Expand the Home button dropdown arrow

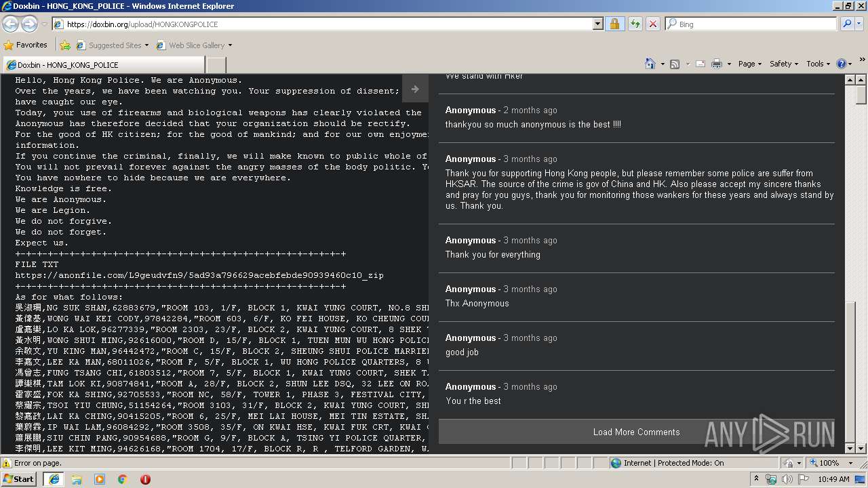click(x=662, y=64)
